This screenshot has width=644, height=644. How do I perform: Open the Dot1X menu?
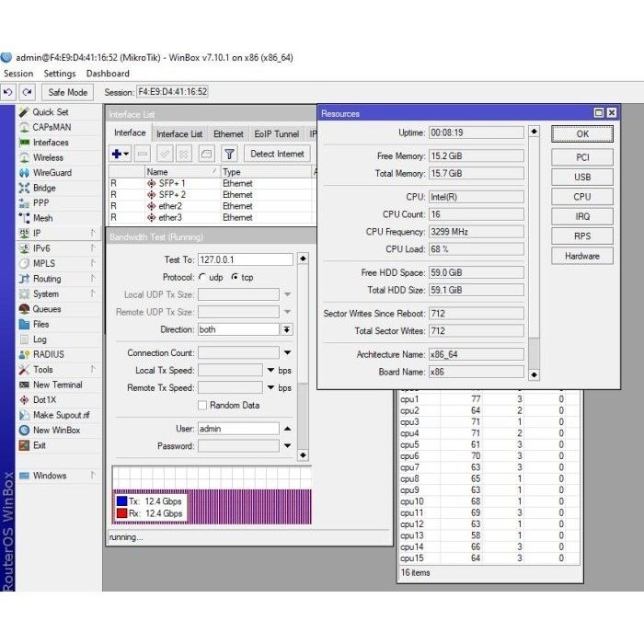[44, 400]
